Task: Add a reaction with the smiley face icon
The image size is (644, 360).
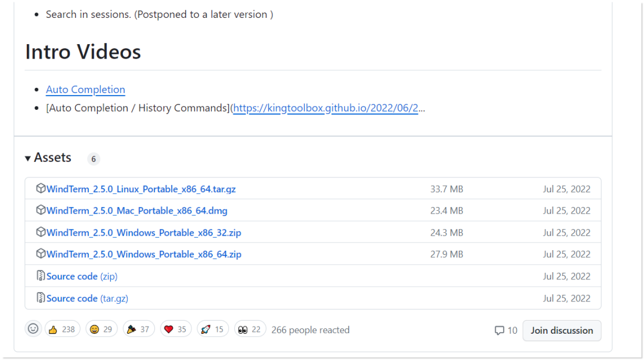Action: coord(33,329)
